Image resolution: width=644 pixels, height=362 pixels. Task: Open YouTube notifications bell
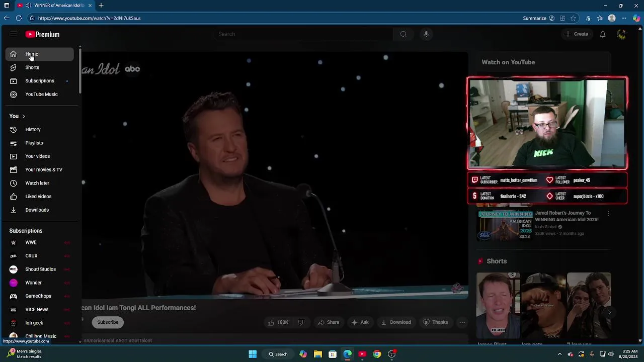coord(602,34)
